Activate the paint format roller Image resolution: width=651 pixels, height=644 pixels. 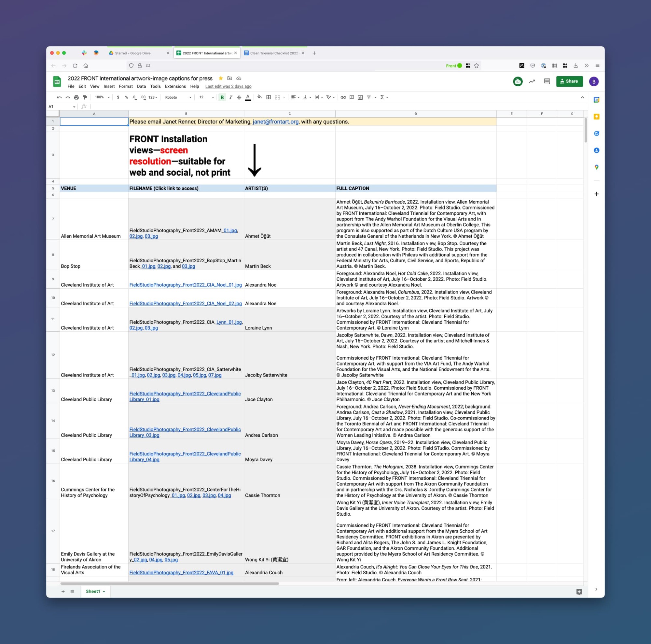(x=85, y=97)
